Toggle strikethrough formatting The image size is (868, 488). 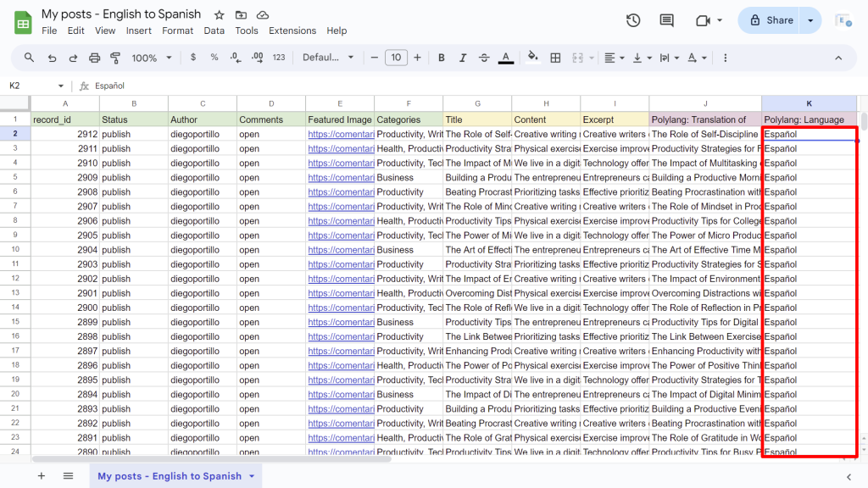[484, 58]
